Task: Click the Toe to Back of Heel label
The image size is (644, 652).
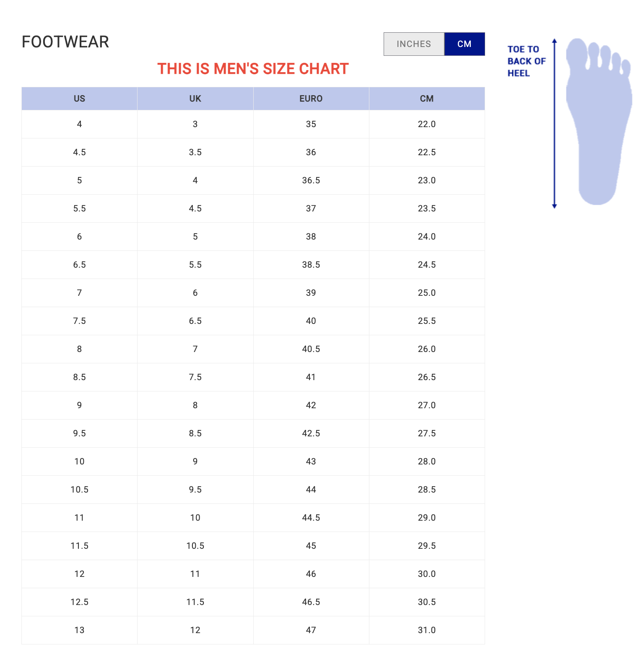Action: 526,61
